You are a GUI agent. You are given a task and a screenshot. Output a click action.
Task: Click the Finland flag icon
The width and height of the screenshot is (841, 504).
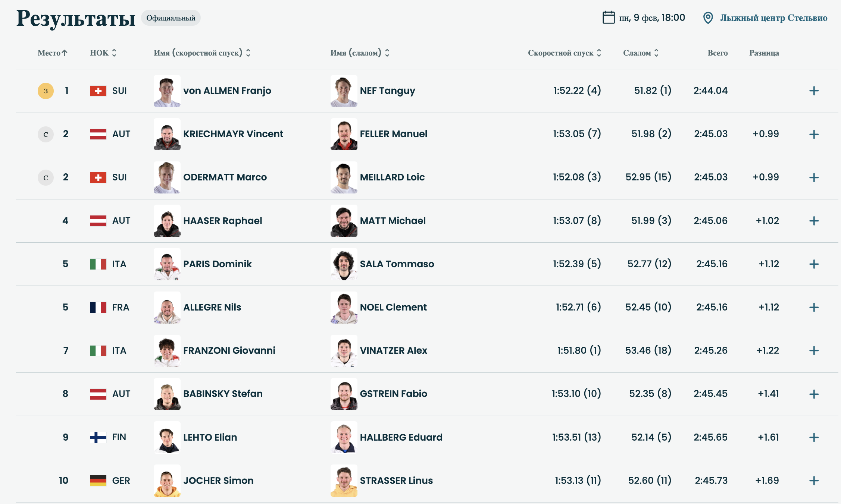(x=98, y=437)
